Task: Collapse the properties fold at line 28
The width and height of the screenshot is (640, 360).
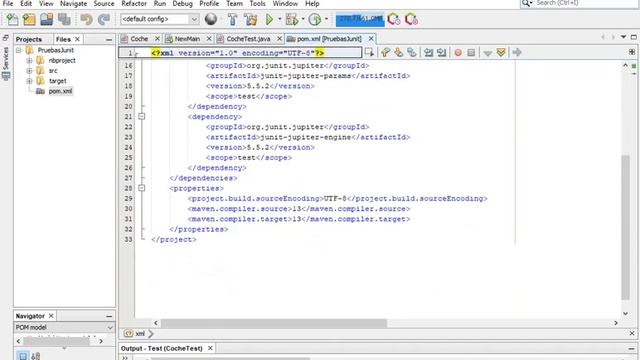Action: point(142,188)
